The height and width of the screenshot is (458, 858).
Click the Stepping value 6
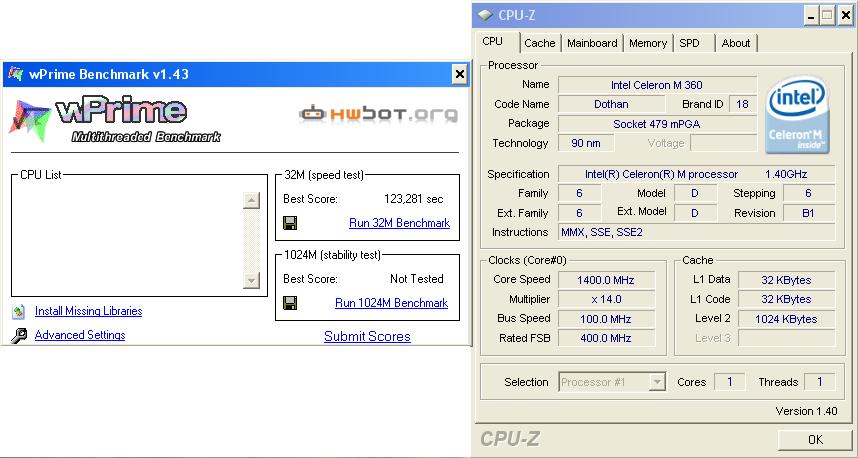click(x=809, y=193)
